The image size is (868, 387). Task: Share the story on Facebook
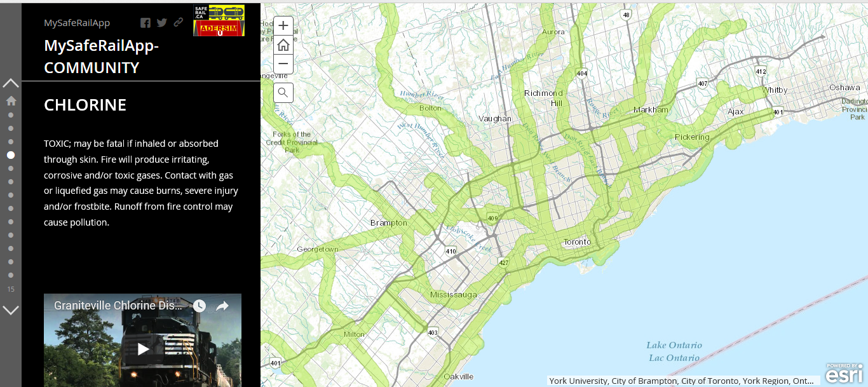tap(146, 23)
